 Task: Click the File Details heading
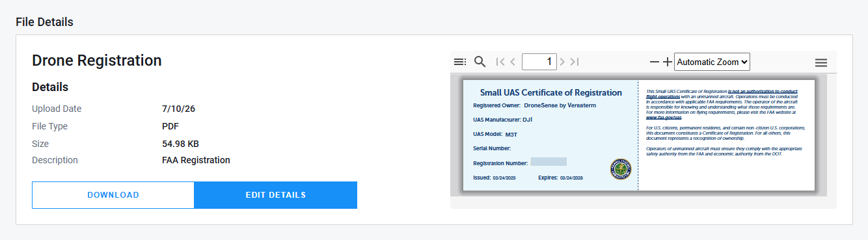44,22
